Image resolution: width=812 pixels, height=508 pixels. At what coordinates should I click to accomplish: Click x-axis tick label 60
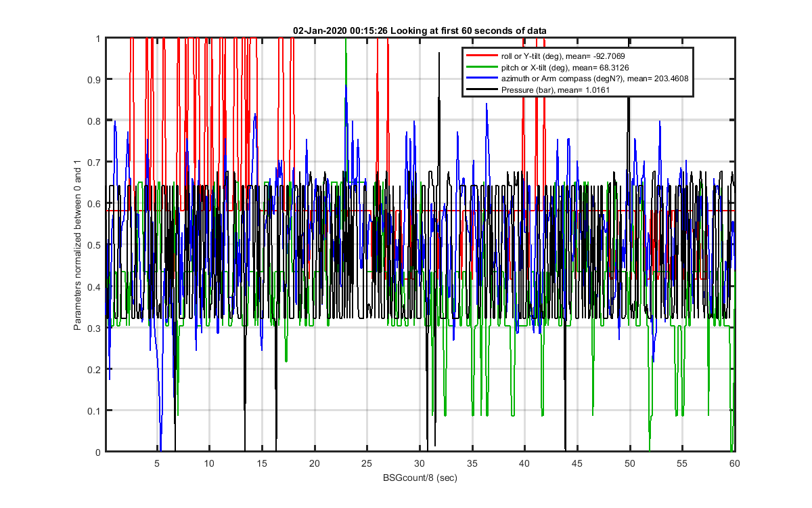[x=734, y=463]
